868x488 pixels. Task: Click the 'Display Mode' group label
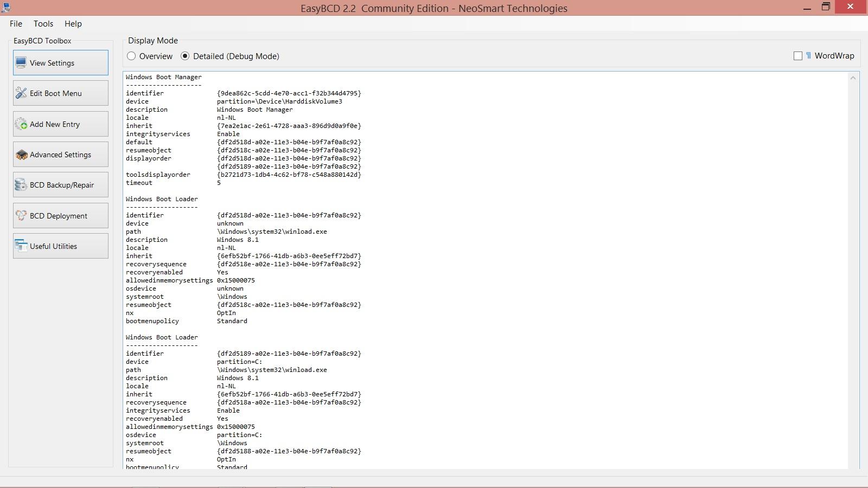[153, 41]
